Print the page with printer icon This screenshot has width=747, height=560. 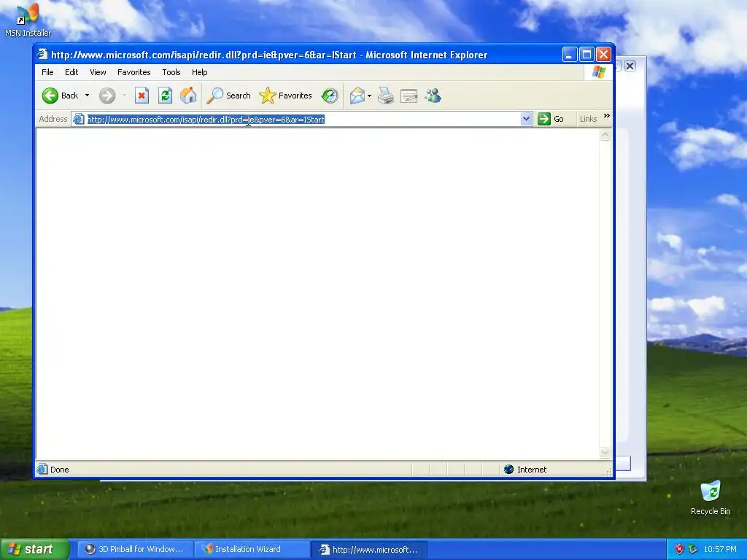[x=385, y=96]
